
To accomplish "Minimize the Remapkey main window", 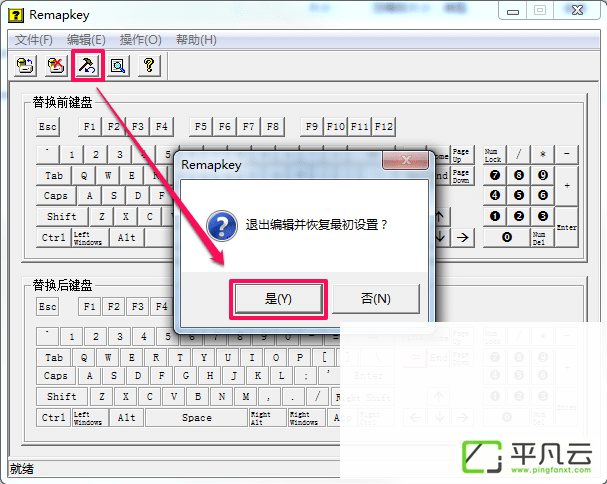I will [x=513, y=11].
